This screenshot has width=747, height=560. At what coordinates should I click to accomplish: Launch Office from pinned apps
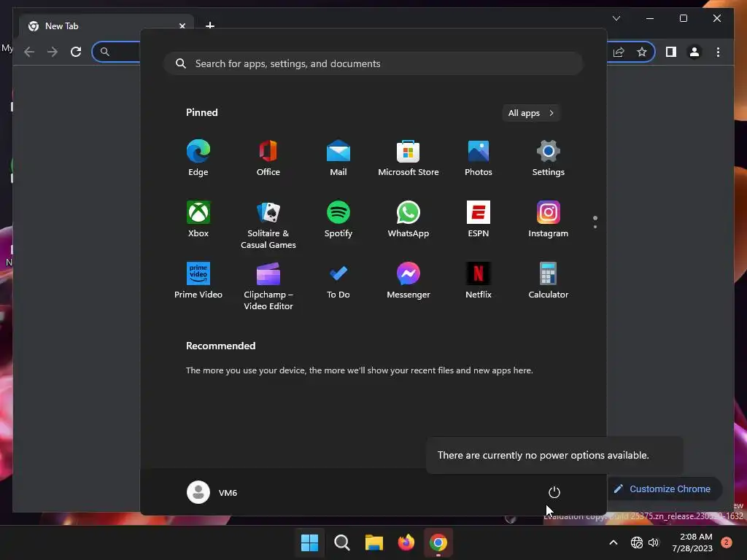click(x=268, y=158)
